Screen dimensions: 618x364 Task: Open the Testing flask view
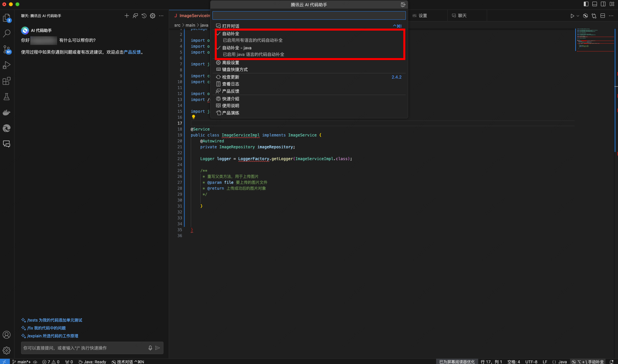tap(7, 97)
